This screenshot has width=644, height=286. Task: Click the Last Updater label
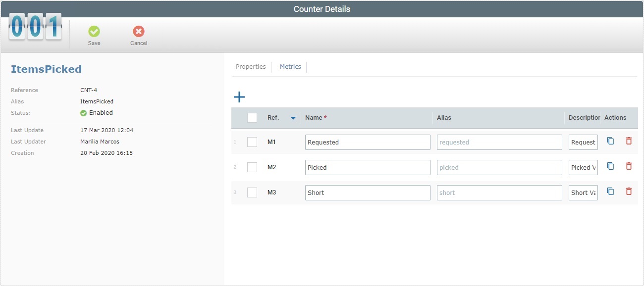tap(28, 142)
